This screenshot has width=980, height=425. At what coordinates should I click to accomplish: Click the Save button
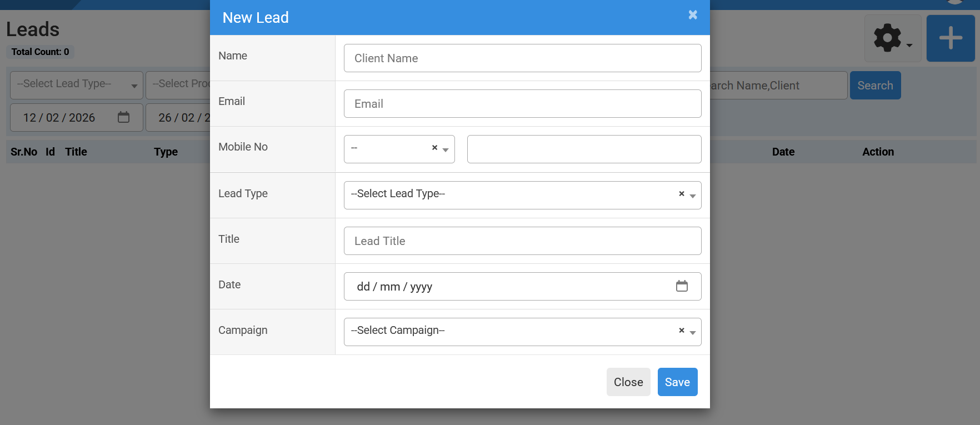[677, 382]
